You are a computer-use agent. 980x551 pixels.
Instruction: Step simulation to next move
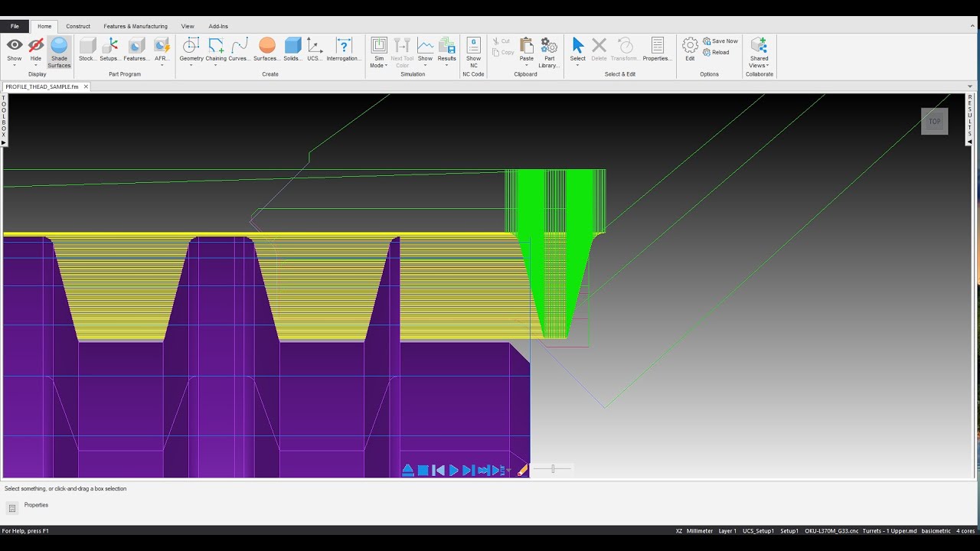[x=467, y=470]
